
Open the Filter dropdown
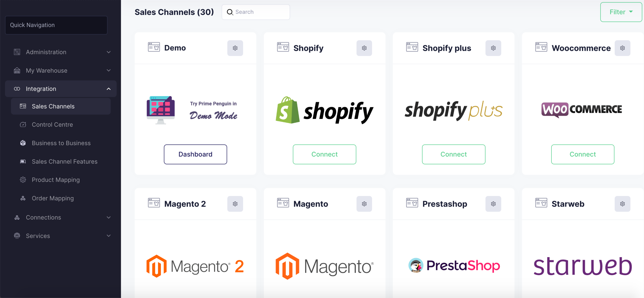pos(621,12)
